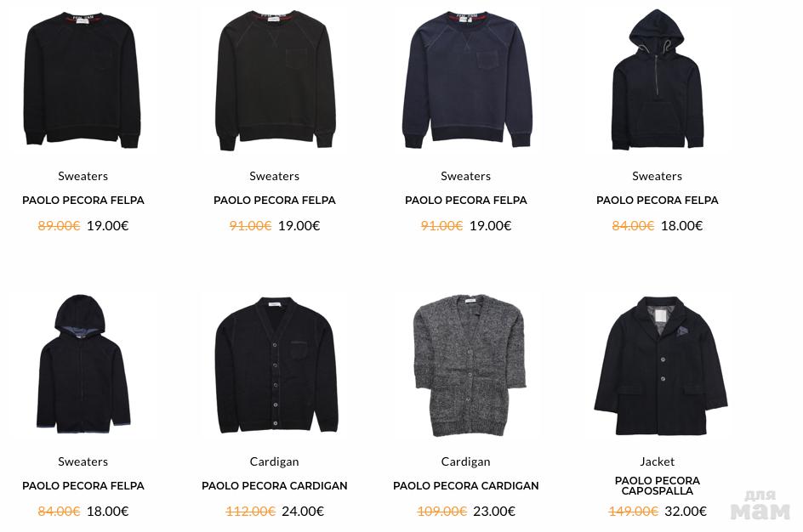Open the Paolo Pecora Cardigan priced 23.00€
The width and height of the screenshot is (803, 532).
[466, 486]
